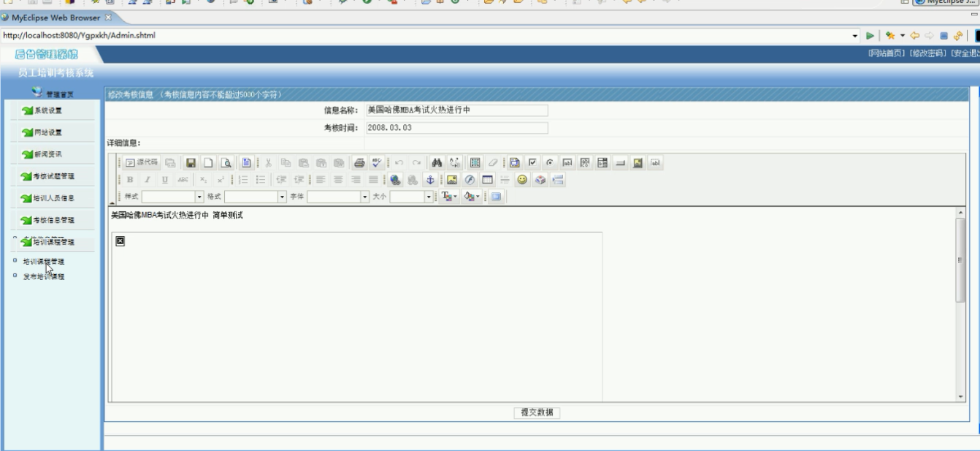This screenshot has height=451, width=980.
Task: Click the Print icon in editor toolbar
Action: pyautogui.click(x=359, y=162)
